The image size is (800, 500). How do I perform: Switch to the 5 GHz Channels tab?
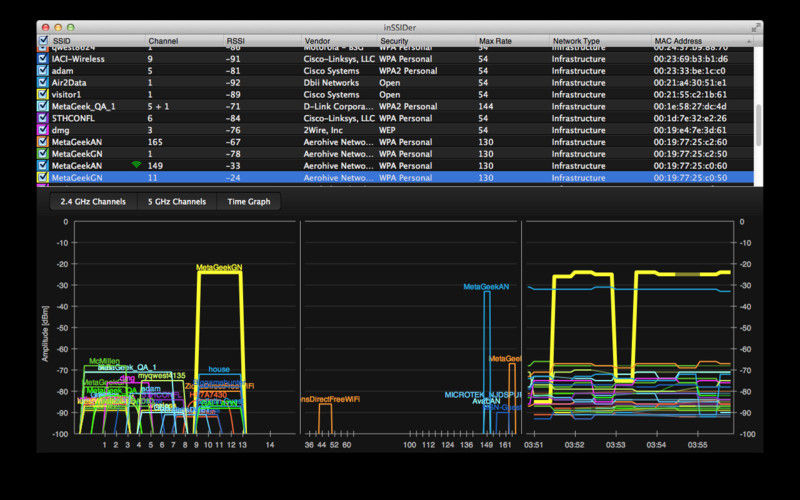tap(177, 202)
